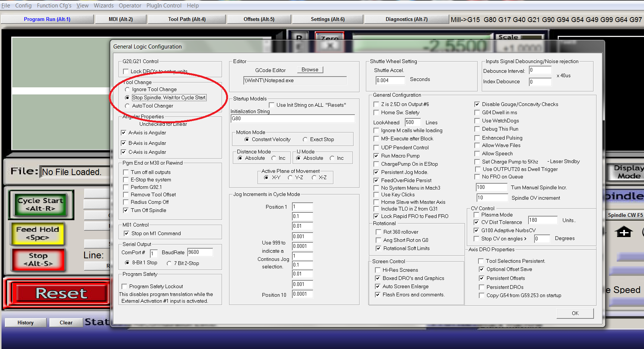The image size is (644, 349).
Task: Open the Config menu
Action: [23, 6]
